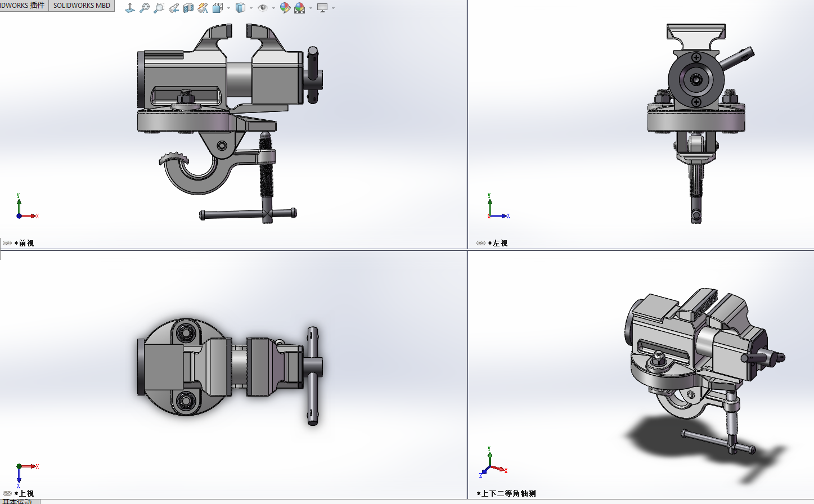This screenshot has width=814, height=504.
Task: Expand the Display Style dropdown arrow
Action: tap(251, 8)
